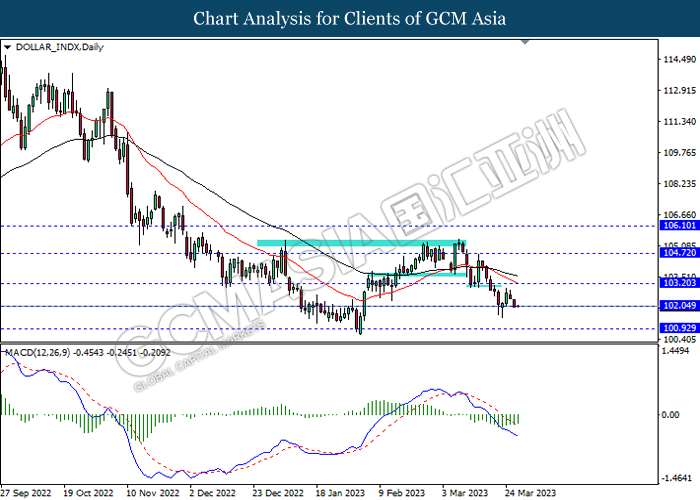700x500 pixels.
Task: Click the 9 Feb 2023 date label
Action: point(402,493)
